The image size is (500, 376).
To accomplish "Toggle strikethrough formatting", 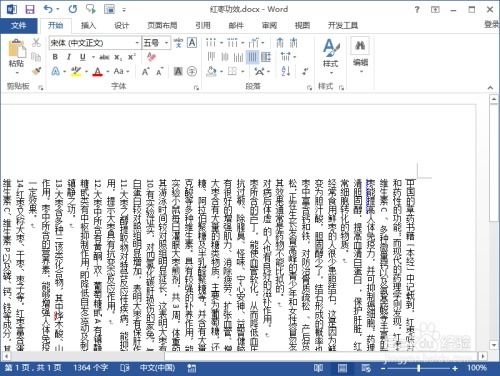I will [x=104, y=57].
